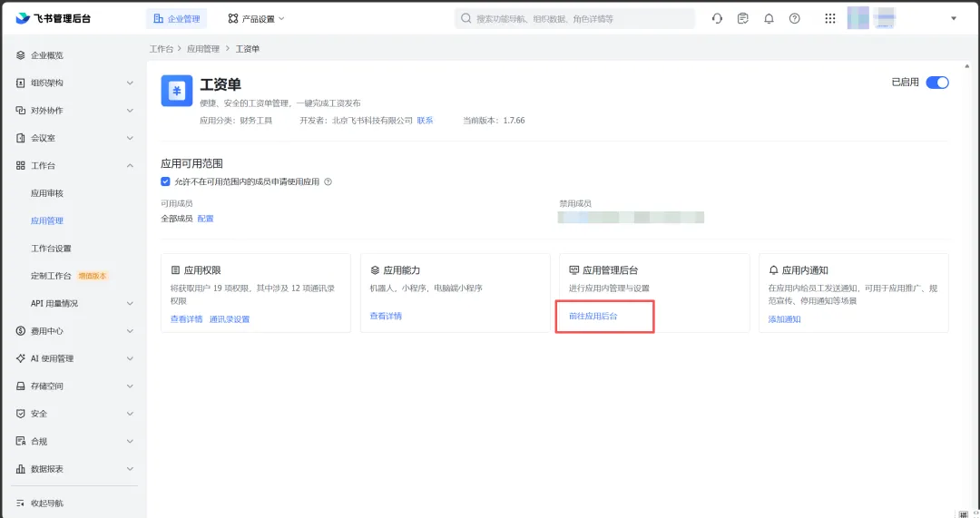Open help question mark icon
The height and width of the screenshot is (518, 980).
[x=794, y=19]
